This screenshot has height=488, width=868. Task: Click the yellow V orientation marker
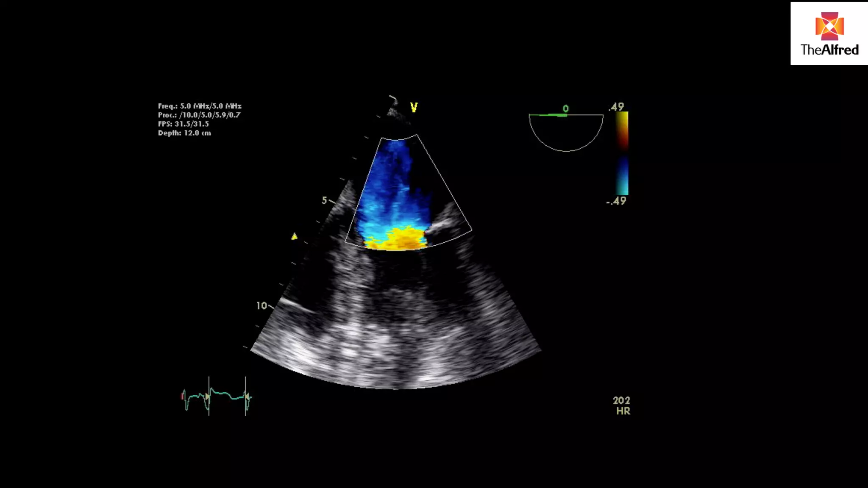[x=414, y=108]
